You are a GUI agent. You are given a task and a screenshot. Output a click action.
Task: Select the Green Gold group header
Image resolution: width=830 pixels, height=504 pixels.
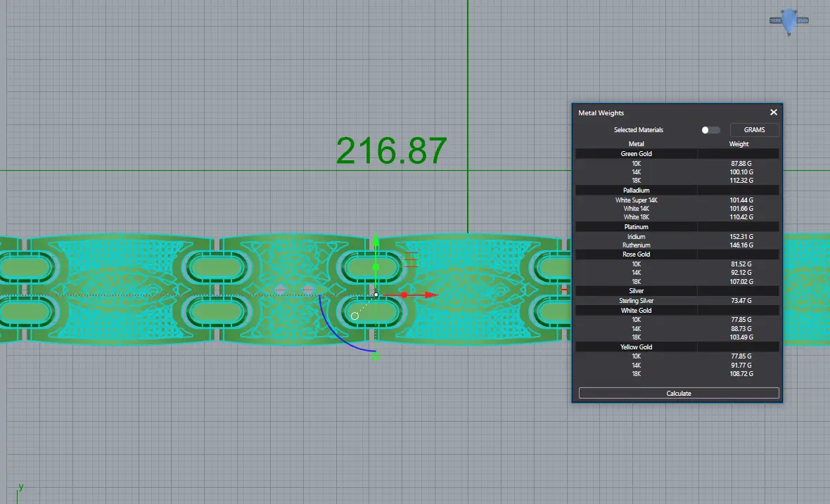[x=636, y=153]
